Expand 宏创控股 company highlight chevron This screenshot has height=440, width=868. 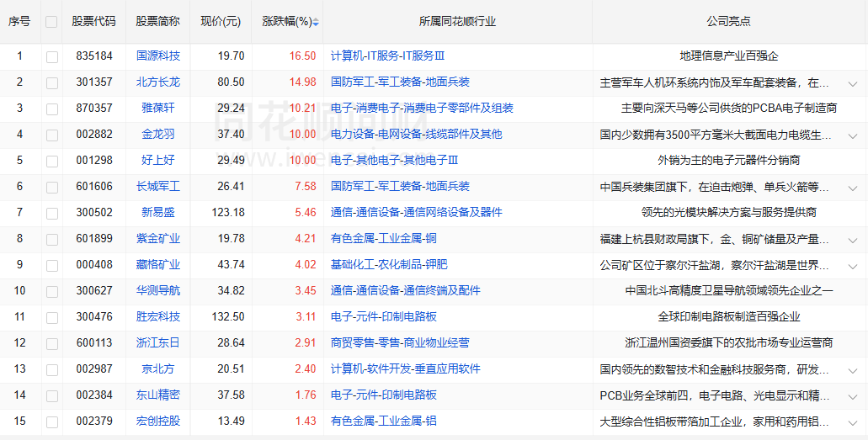click(853, 423)
